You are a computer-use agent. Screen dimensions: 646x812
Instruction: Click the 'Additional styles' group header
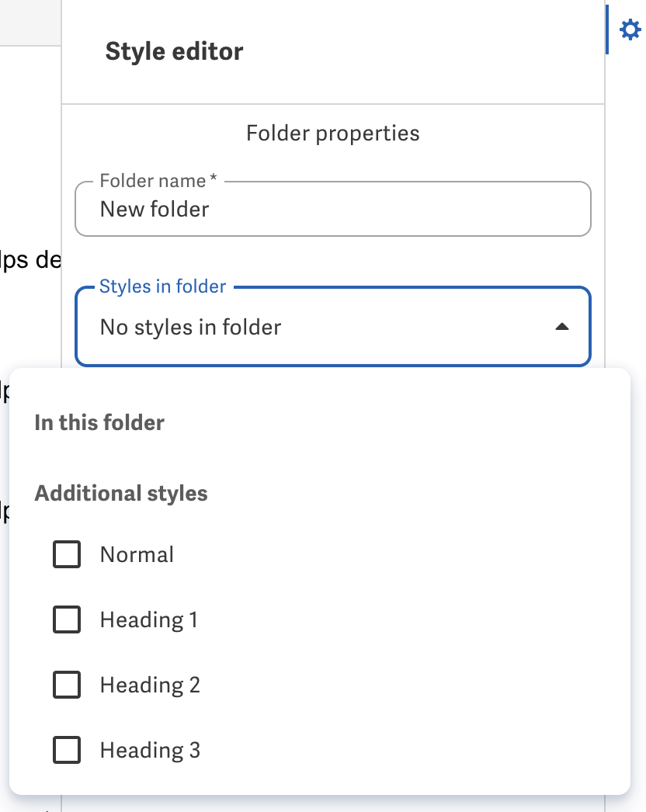click(121, 494)
